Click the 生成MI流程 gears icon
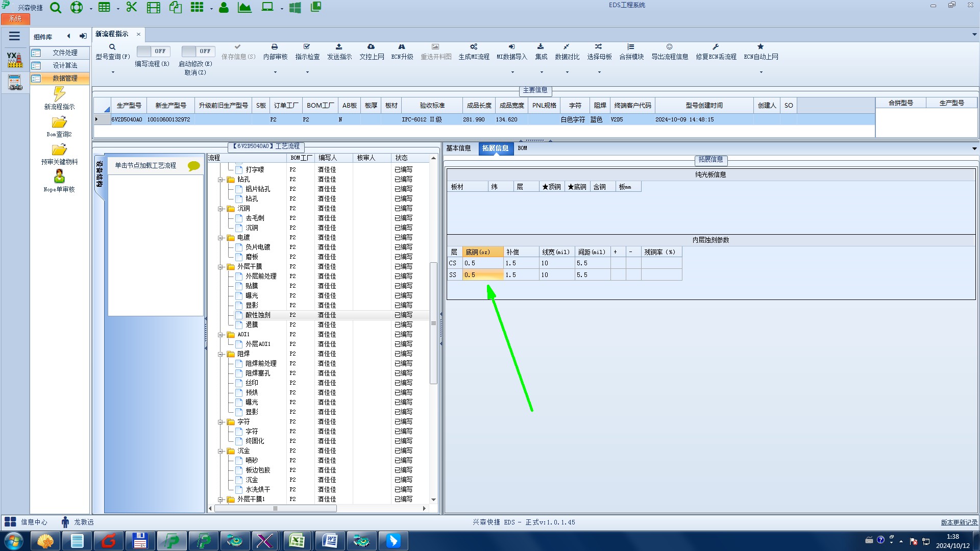980x551 pixels. (x=473, y=47)
